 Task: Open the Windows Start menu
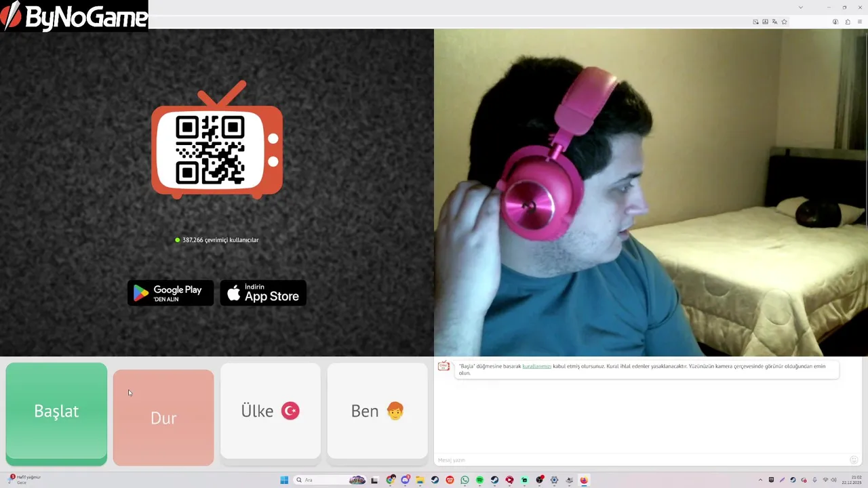coord(284,480)
